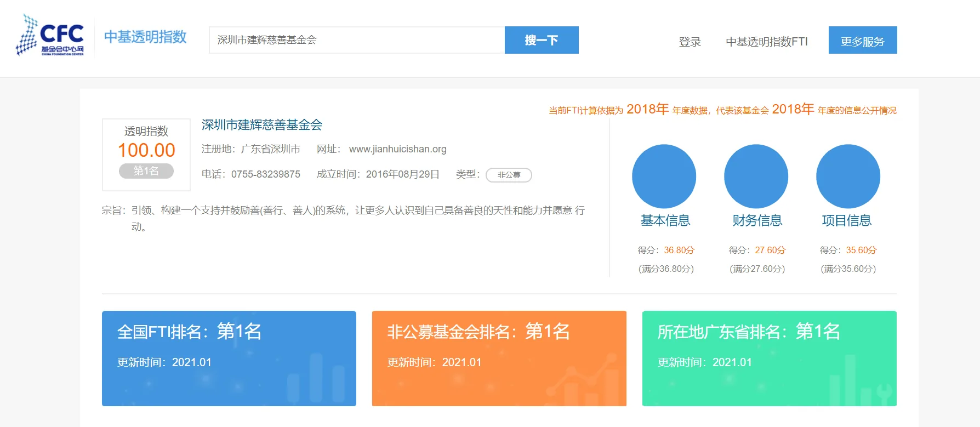Click the 基本信息 blue circle icon
Screen dimensions: 980x427
click(x=664, y=177)
